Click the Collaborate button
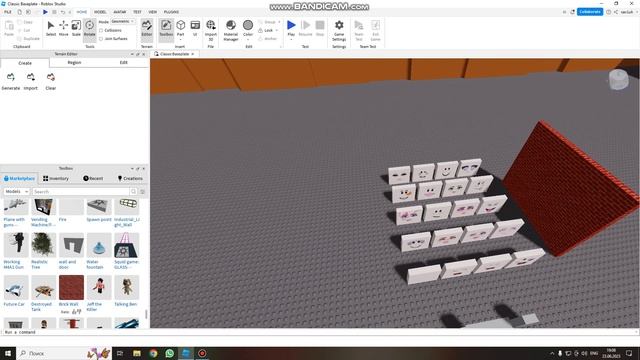The width and height of the screenshot is (640, 360). 590,12
